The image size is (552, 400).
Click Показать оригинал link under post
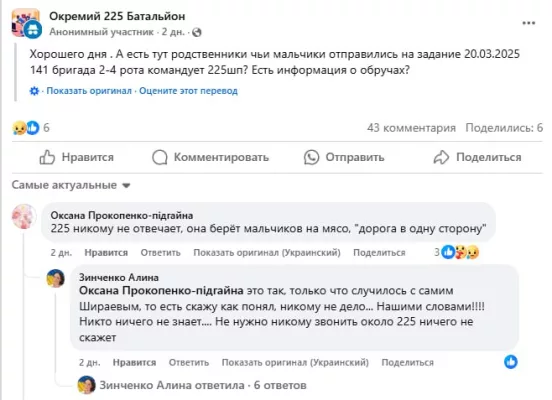pyautogui.click(x=89, y=91)
